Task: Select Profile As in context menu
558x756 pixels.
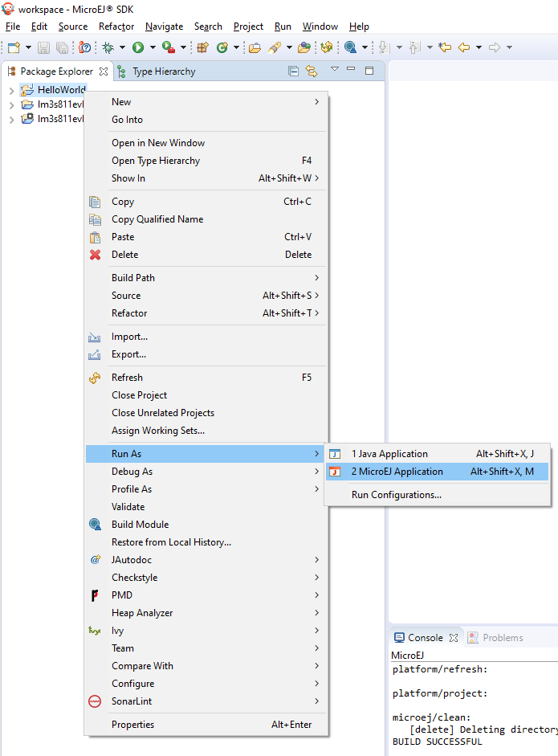Action: coord(206,489)
